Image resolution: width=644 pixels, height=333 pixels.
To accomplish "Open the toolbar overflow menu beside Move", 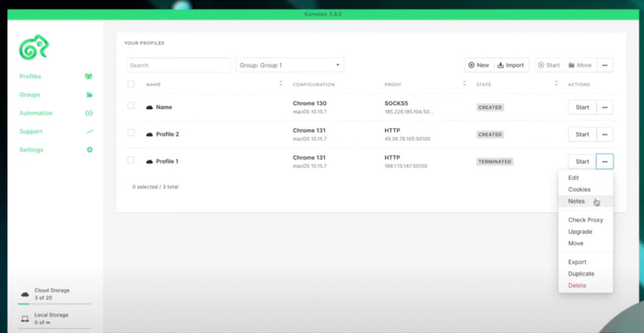I will [604, 65].
